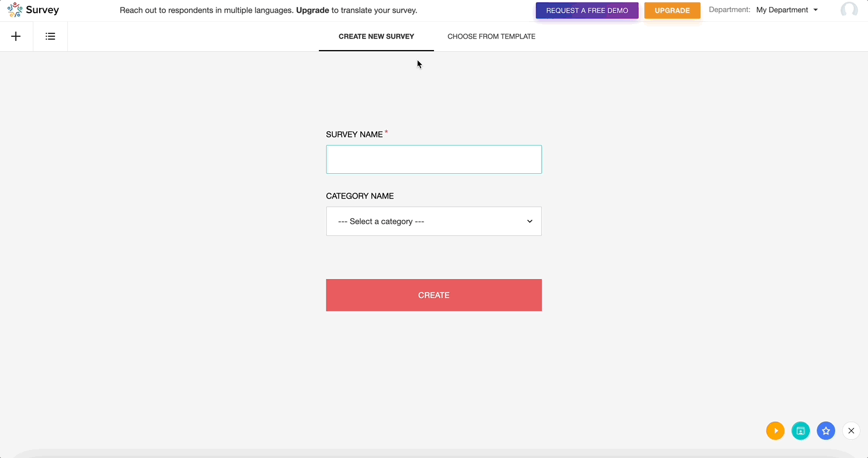Screen dimensions: 868x458
Task: Click the Request a Free Demo button
Action: coord(587,10)
